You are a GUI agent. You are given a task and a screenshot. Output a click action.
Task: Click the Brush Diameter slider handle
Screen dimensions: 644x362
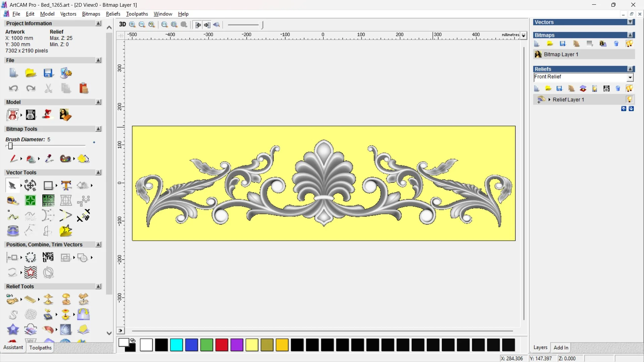pyautogui.click(x=10, y=146)
